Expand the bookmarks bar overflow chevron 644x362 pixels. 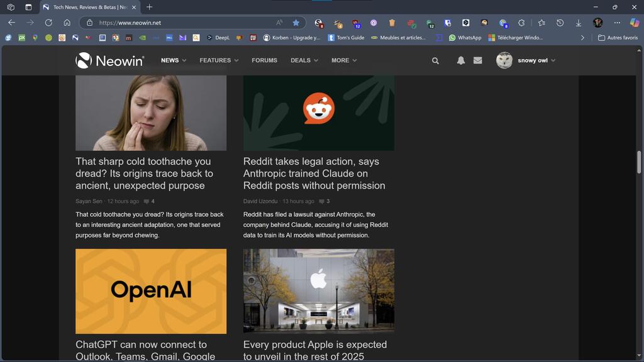point(582,37)
